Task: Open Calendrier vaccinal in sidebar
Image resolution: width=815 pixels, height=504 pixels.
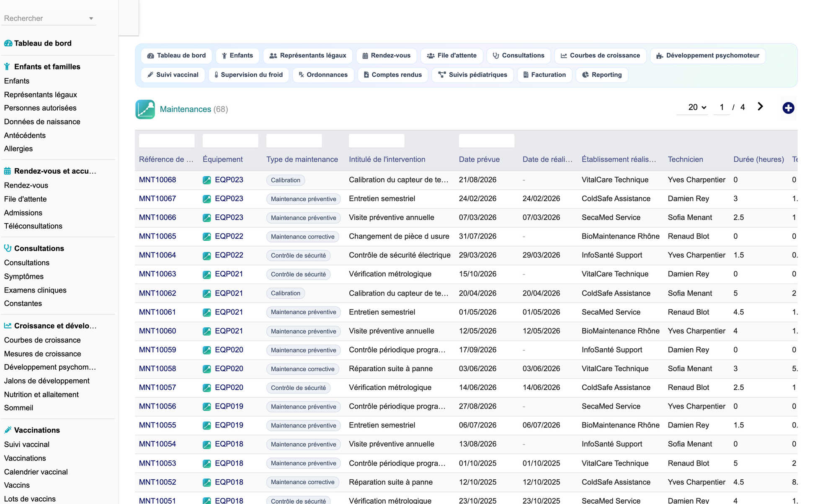Action: [36, 472]
